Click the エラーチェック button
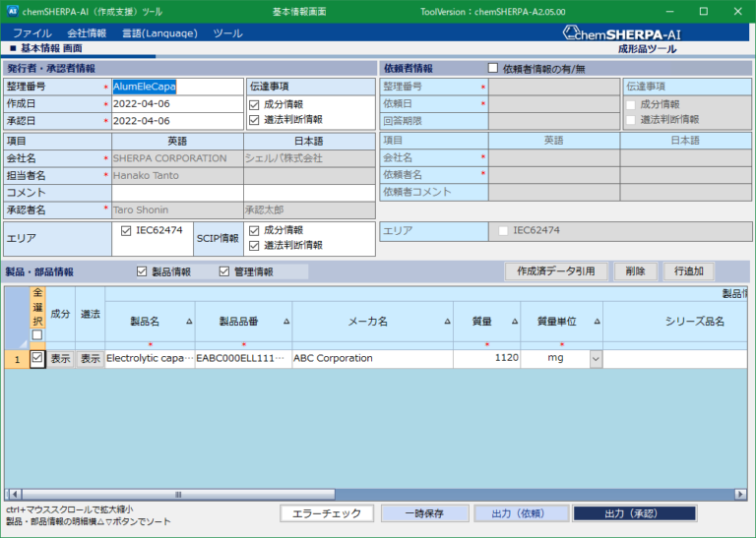Screen dimensions: 756x538 327,513
